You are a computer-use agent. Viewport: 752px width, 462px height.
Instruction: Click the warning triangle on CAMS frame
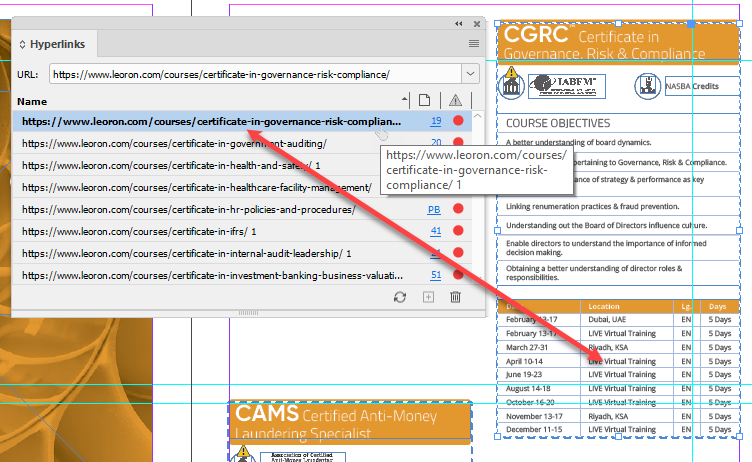[x=243, y=451]
